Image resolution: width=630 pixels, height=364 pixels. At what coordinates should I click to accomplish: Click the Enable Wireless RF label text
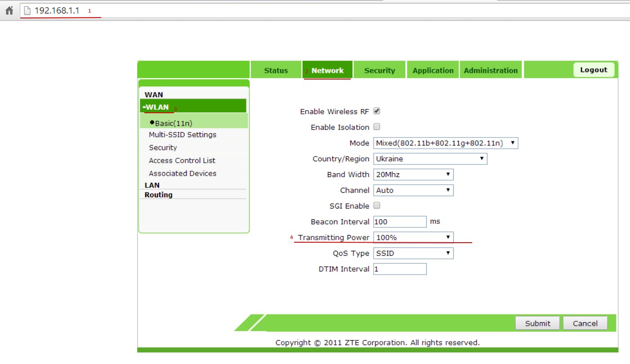pyautogui.click(x=335, y=111)
